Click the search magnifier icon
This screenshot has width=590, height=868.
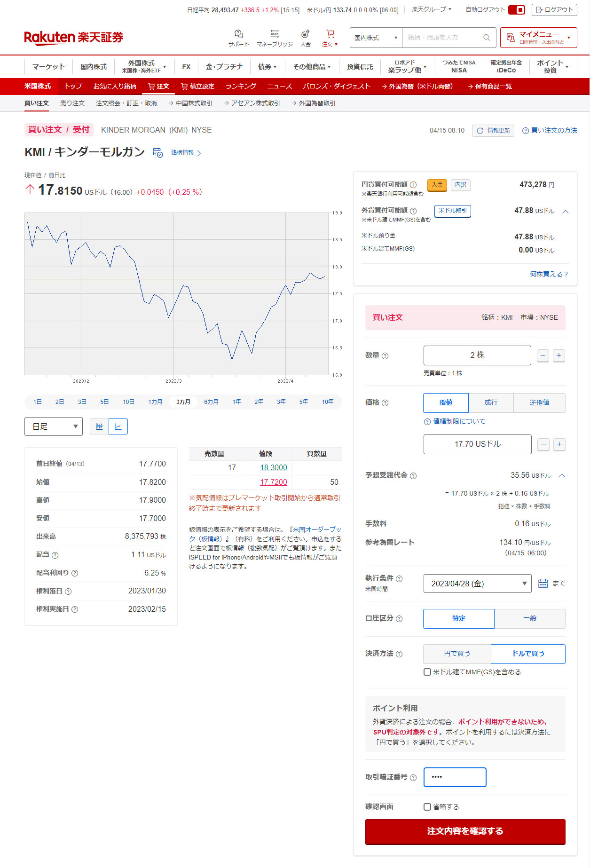click(x=487, y=38)
